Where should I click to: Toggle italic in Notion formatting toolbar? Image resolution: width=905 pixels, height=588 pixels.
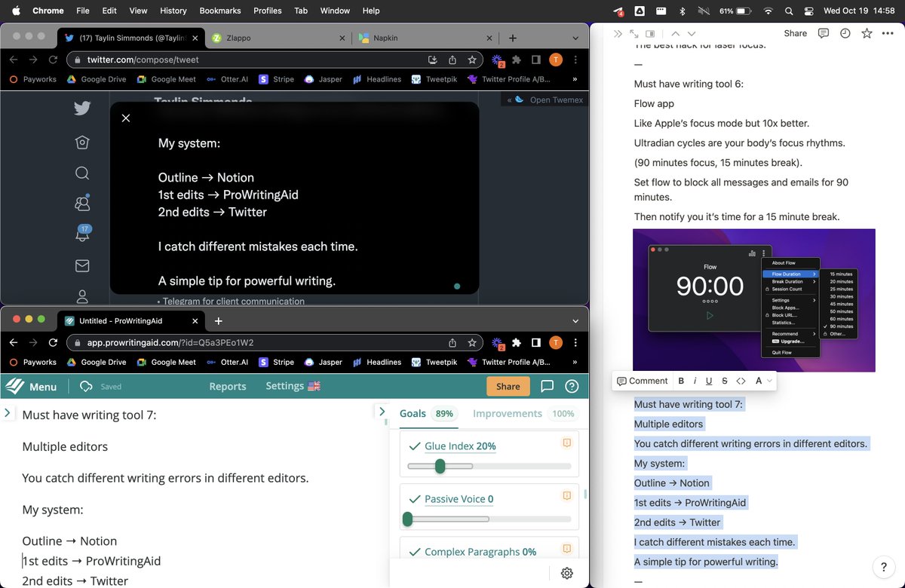coord(695,381)
